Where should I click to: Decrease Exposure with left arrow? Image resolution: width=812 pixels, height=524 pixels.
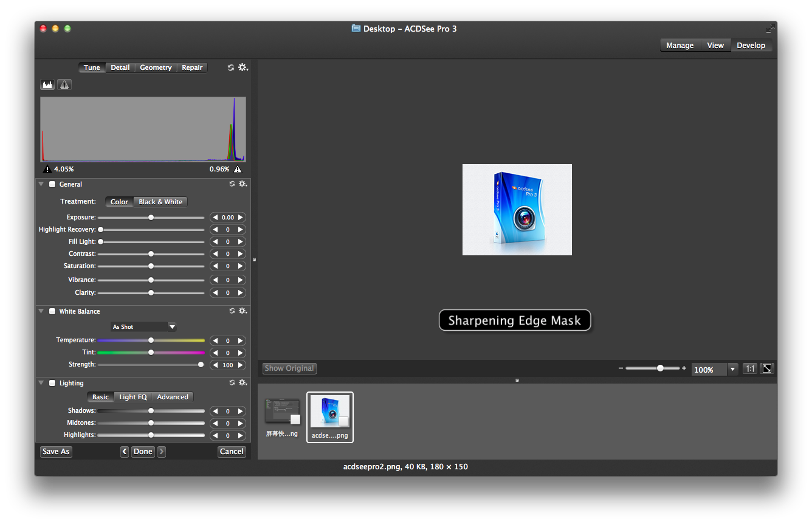click(x=215, y=218)
